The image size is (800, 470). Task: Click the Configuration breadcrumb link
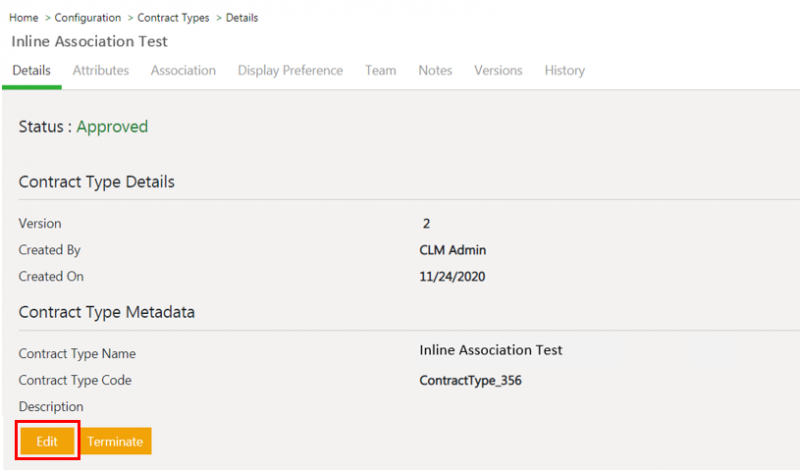(88, 18)
